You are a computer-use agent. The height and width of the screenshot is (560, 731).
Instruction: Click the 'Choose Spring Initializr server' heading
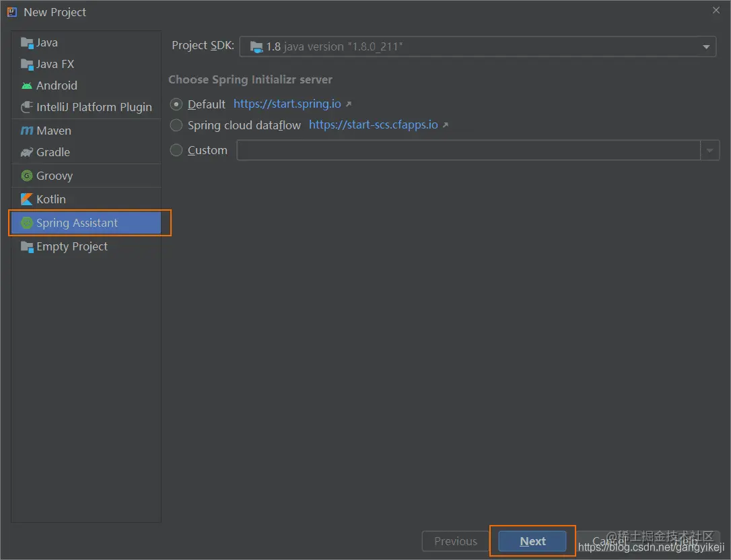point(250,79)
